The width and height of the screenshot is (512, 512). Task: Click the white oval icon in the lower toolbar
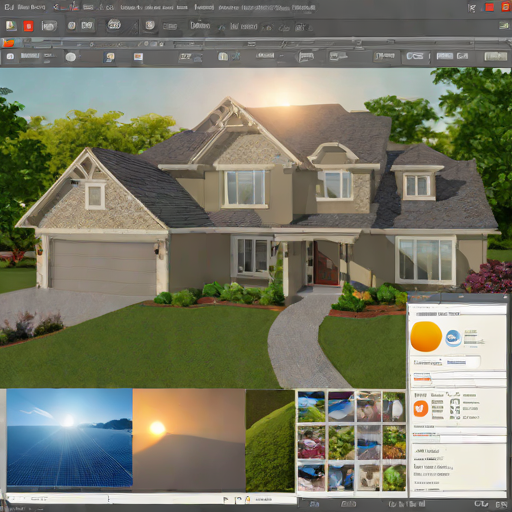pyautogui.click(x=71, y=57)
